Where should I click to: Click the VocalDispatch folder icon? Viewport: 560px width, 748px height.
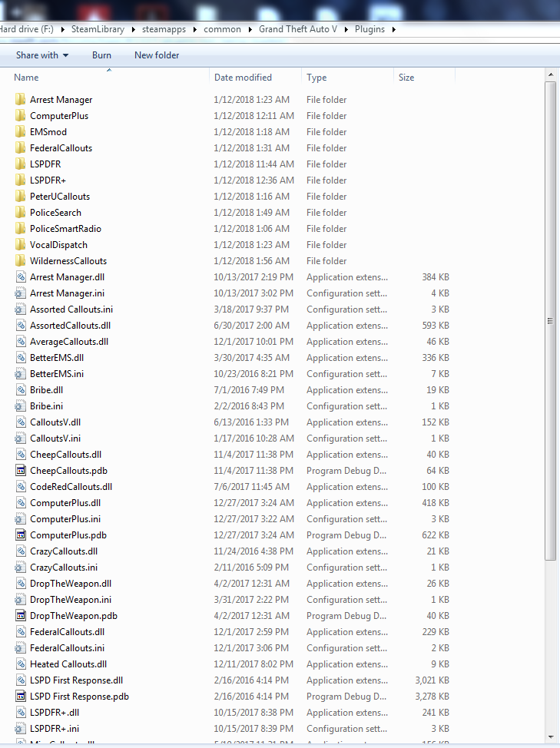coord(20,245)
